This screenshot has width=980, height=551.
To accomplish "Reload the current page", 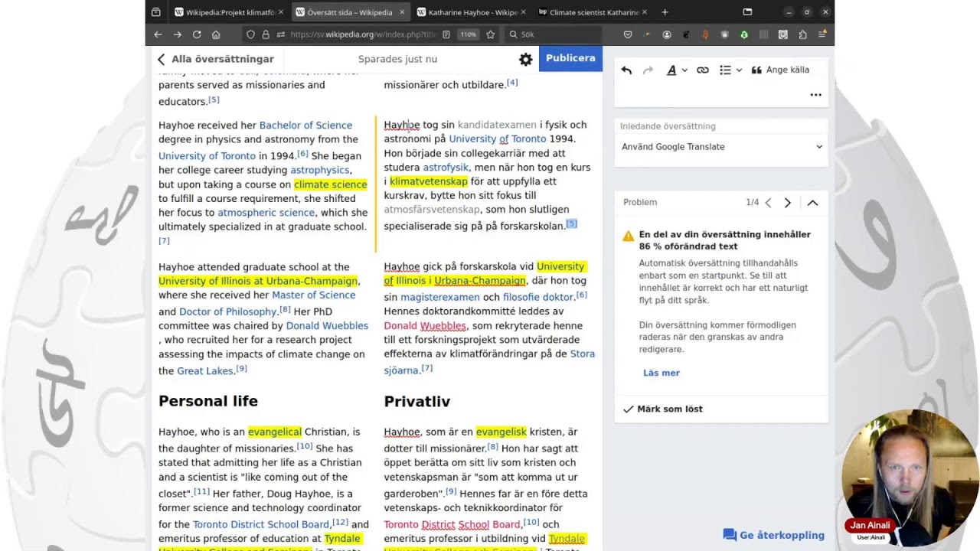I will (197, 34).
